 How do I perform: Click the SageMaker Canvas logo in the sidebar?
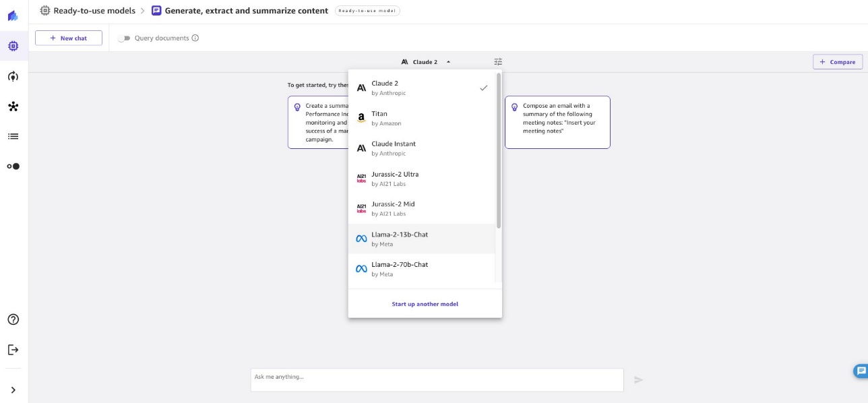click(x=13, y=15)
